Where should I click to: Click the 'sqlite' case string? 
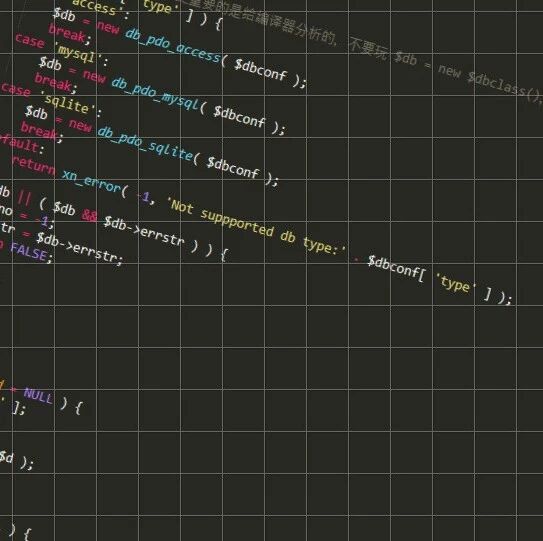[x=69, y=103]
